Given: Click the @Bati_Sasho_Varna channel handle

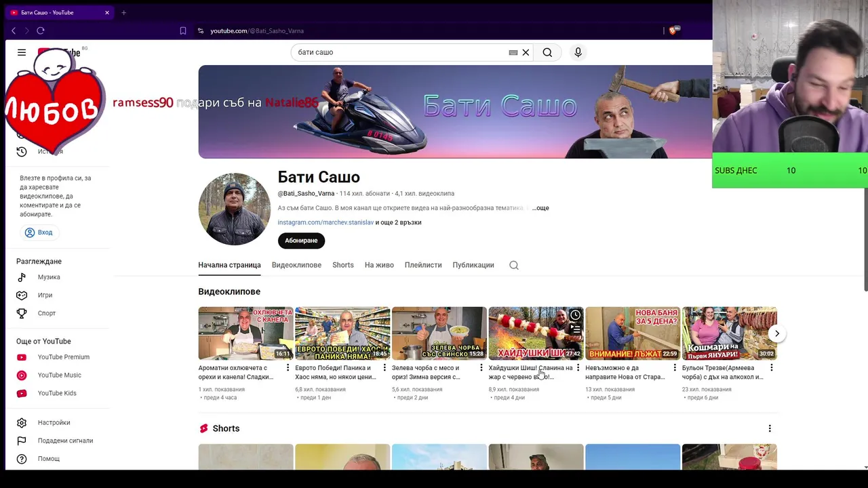Looking at the screenshot, I should coord(306,193).
